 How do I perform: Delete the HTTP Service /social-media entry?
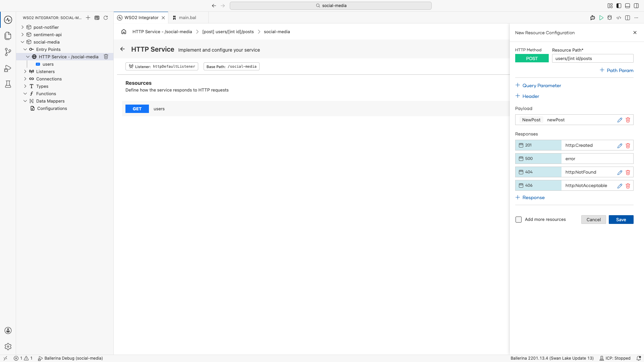106,57
